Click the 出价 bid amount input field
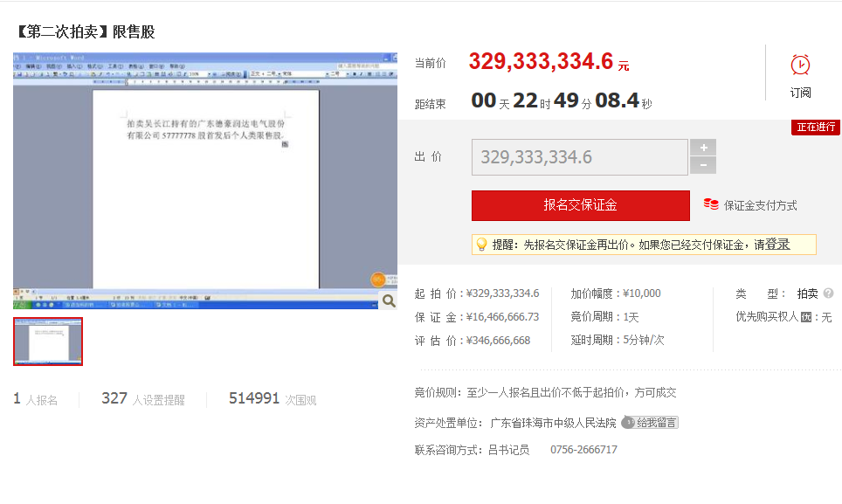This screenshot has height=504, width=842. click(579, 157)
